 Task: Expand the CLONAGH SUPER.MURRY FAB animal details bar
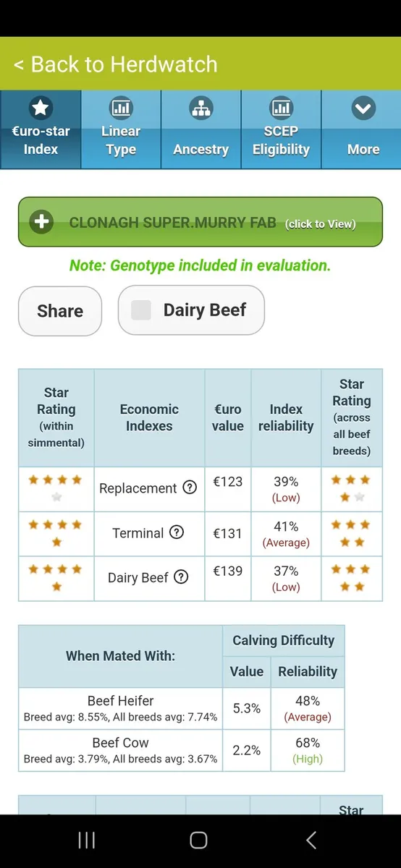click(200, 222)
